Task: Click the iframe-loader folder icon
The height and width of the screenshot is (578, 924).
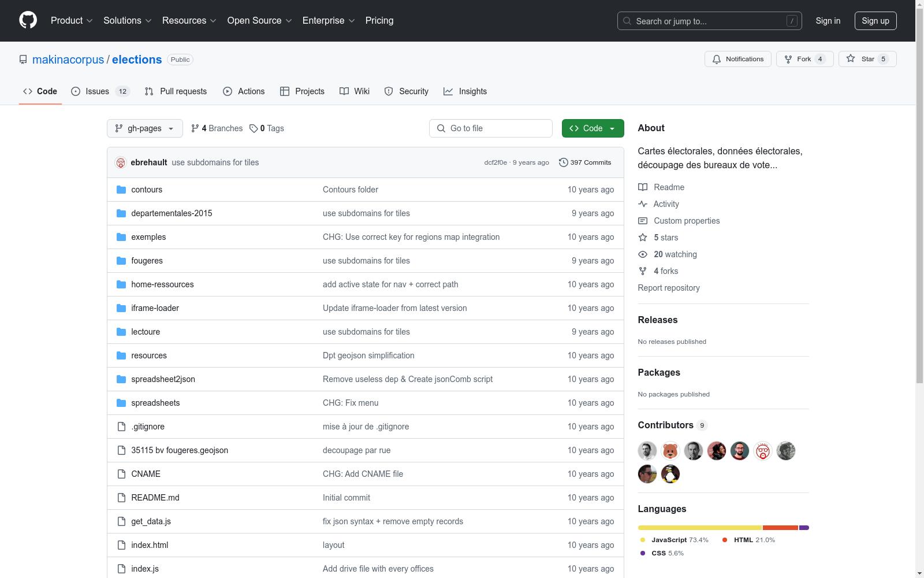Action: point(121,308)
